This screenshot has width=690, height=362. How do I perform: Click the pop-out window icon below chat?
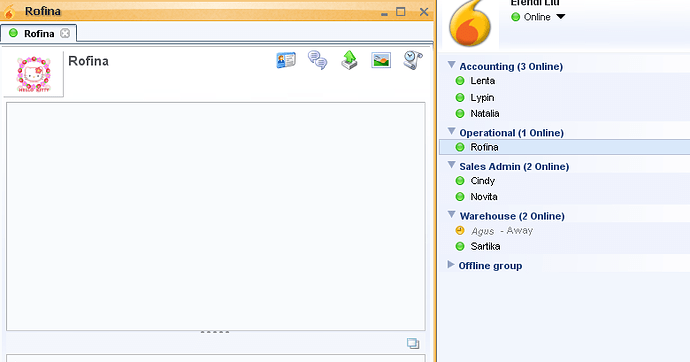tap(413, 343)
